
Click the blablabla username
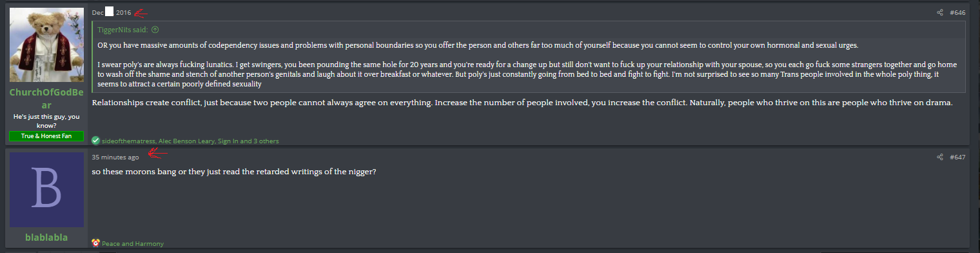point(46,238)
